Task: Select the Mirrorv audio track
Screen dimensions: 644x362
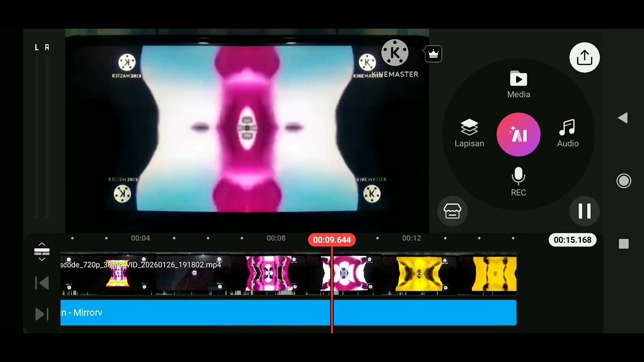Action: click(288, 313)
